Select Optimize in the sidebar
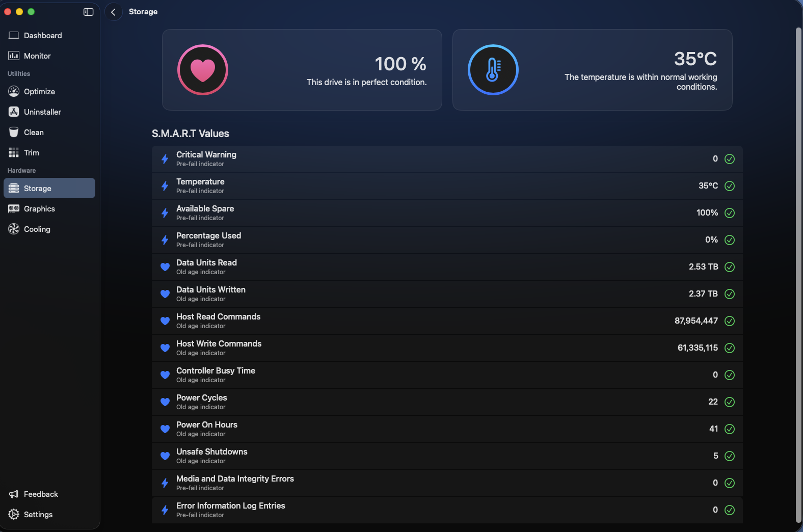Screen dimensions: 803x532 49,91
